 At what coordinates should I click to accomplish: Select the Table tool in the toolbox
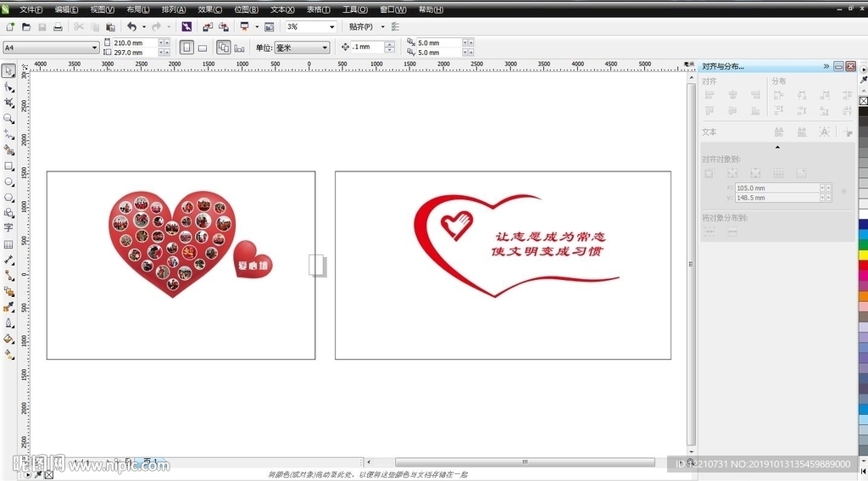pos(8,244)
